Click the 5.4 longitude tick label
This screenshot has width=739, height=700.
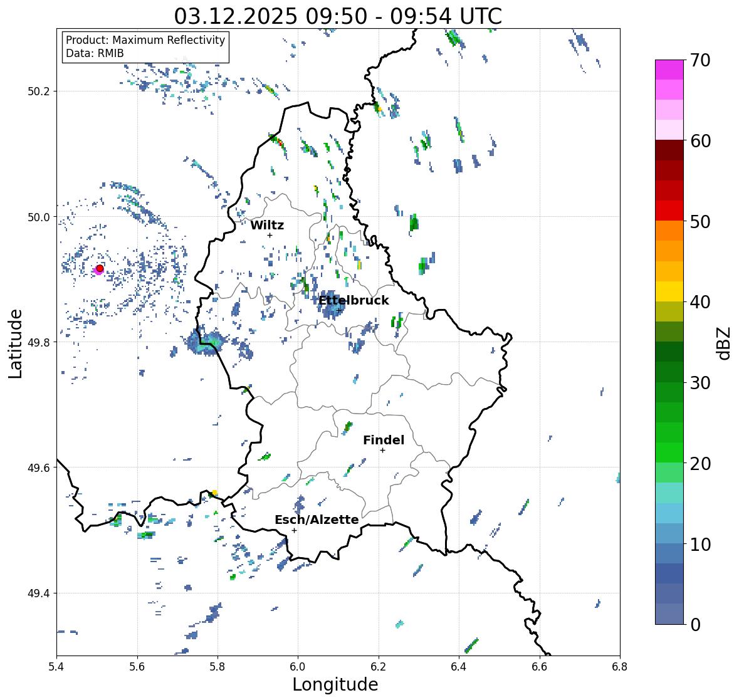point(56,667)
